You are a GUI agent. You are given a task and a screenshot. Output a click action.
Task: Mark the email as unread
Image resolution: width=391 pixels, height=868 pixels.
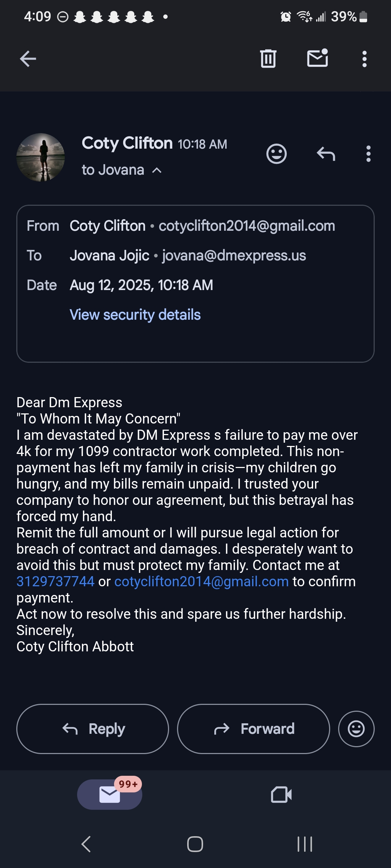(x=318, y=58)
